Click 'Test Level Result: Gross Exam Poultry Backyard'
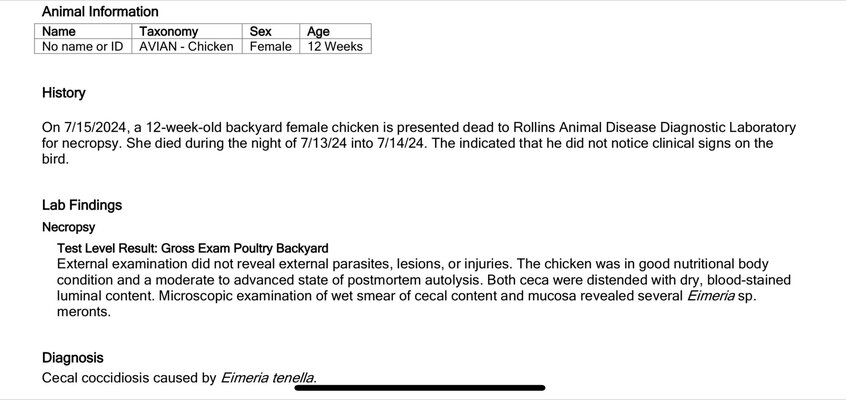Screen dimensions: 846x400 click(x=193, y=248)
